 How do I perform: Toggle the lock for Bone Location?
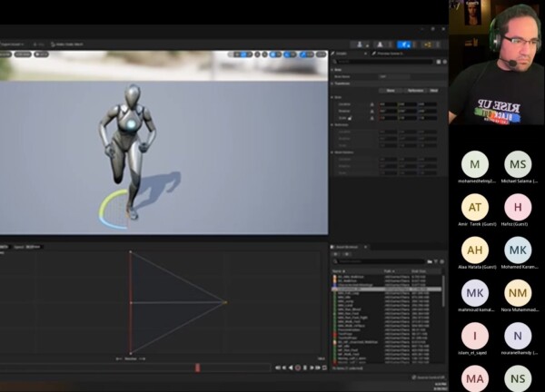(x=372, y=104)
